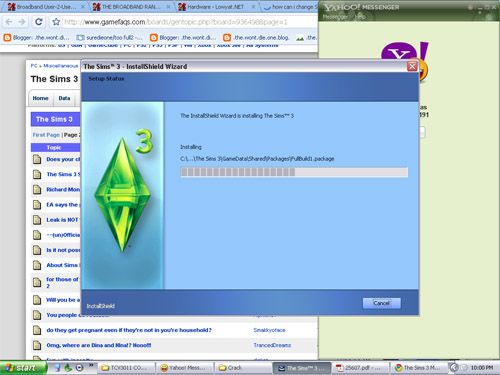The width and height of the screenshot is (500, 375).
Task: Click the installation progress bar
Action: coord(294,172)
